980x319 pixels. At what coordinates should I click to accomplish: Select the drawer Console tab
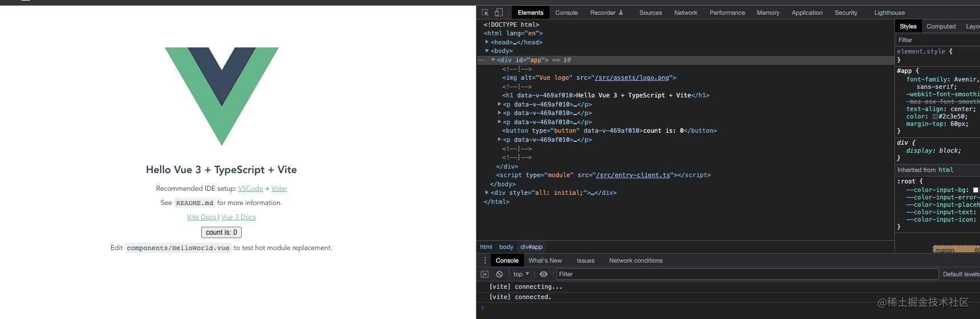coord(507,260)
